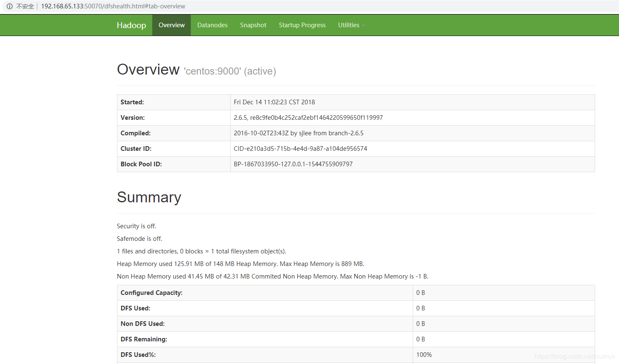619x364 pixels.
Task: Select compiled value 2016-10-02T23:43Z by sjlee
Action: 299,133
